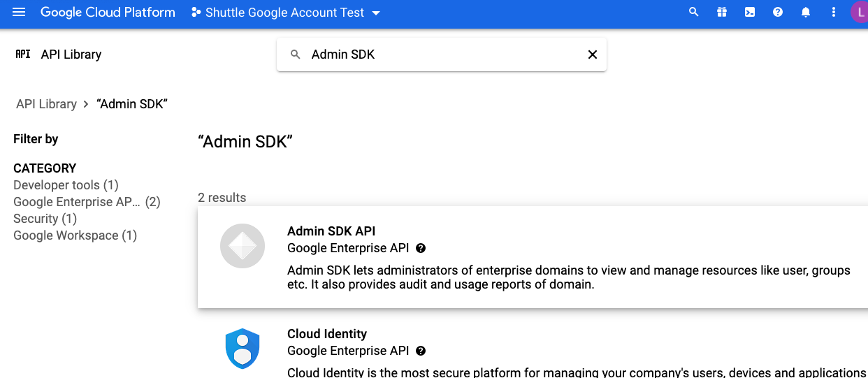Click into the Admin SDK search field
868x378 pixels.
pyautogui.click(x=442, y=54)
